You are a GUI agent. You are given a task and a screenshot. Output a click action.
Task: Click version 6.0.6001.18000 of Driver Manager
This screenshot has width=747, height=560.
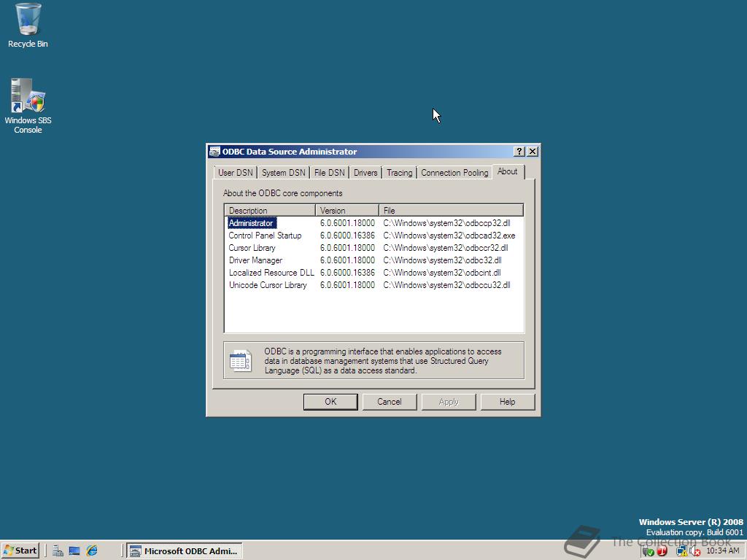click(x=347, y=260)
